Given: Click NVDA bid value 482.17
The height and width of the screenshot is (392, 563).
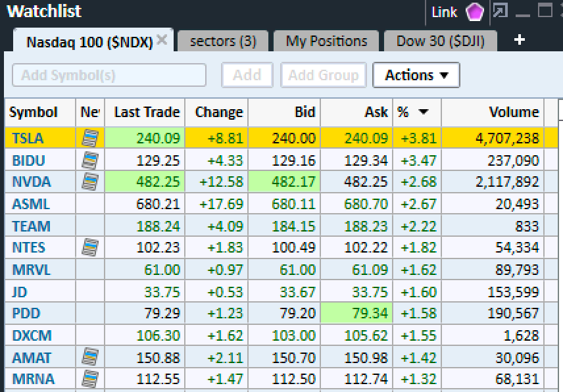Looking at the screenshot, I should [x=293, y=182].
